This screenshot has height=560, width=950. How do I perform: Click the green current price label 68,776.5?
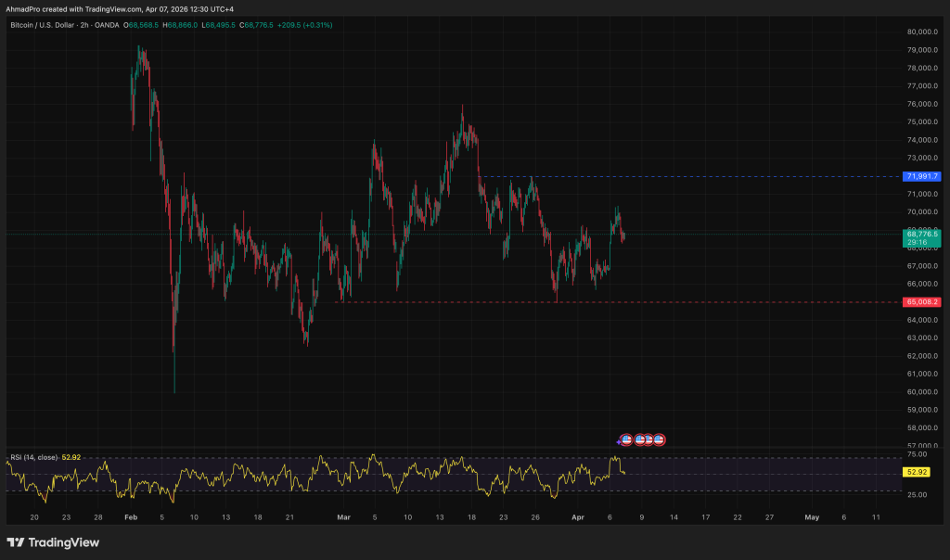point(922,235)
